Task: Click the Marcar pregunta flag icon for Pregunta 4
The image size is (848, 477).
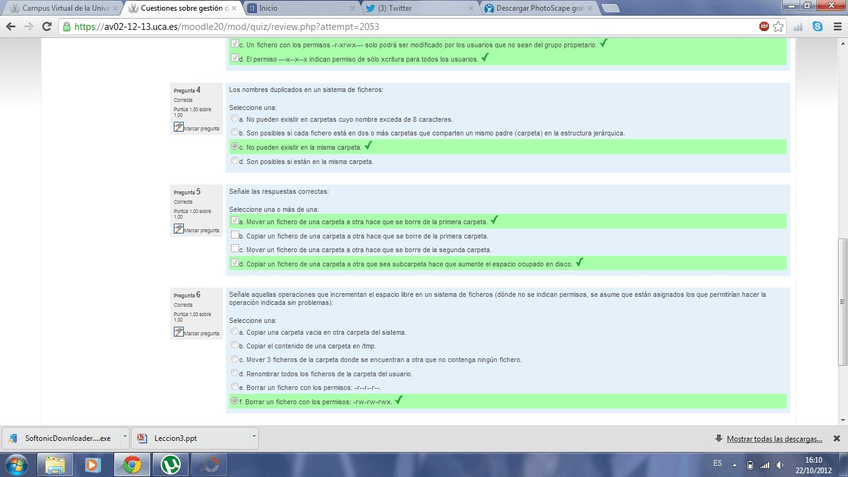Action: pos(179,128)
